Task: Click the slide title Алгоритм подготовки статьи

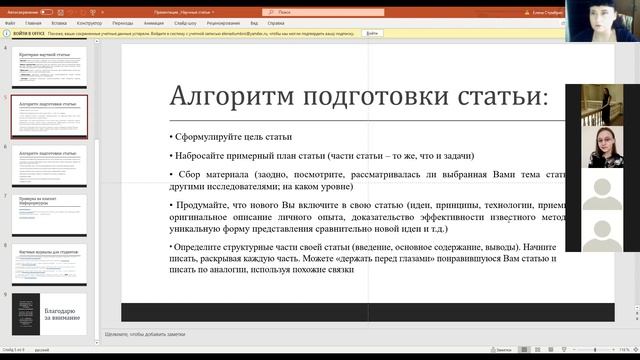Action: click(359, 97)
